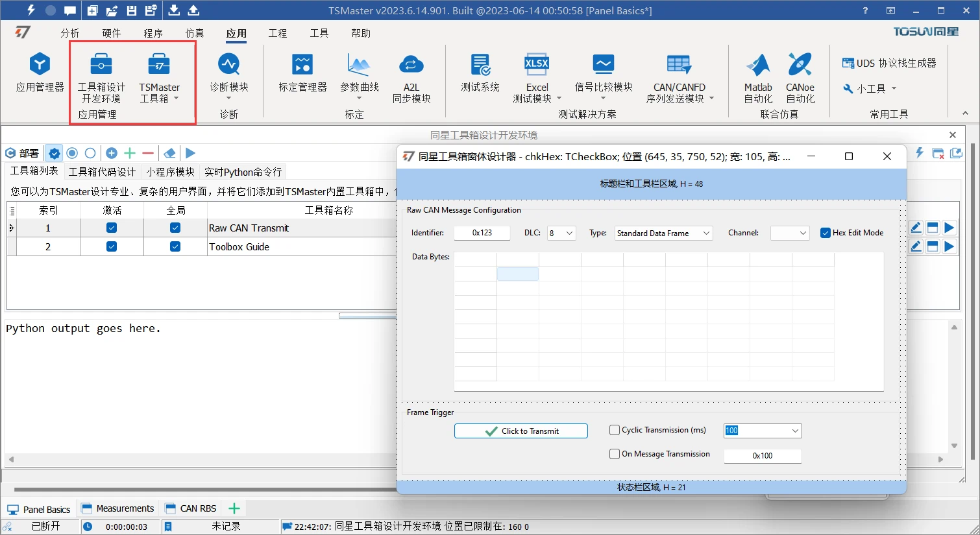Click window form icon for Raw CAN Transmit row
The image size is (980, 535).
click(x=933, y=228)
